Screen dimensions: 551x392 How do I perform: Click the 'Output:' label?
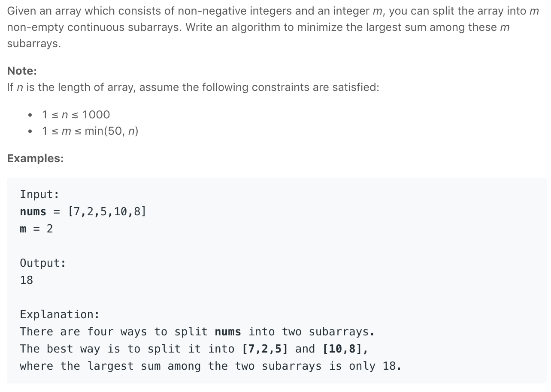pyautogui.click(x=43, y=263)
